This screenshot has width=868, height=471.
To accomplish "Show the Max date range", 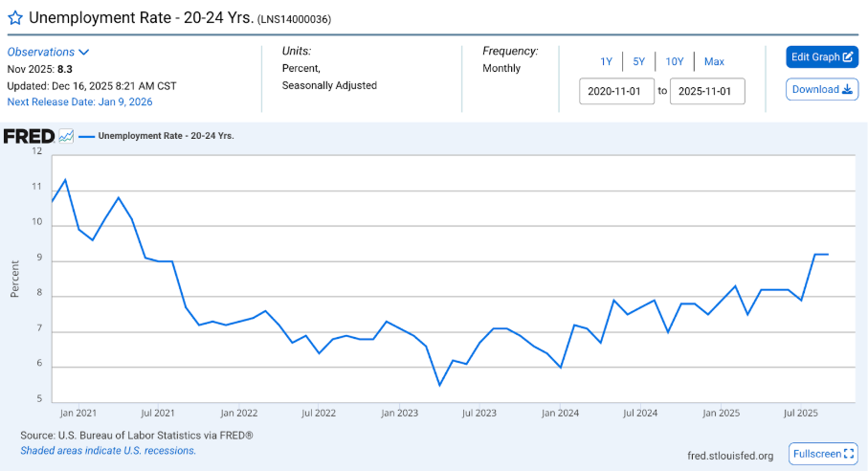I will pos(714,61).
